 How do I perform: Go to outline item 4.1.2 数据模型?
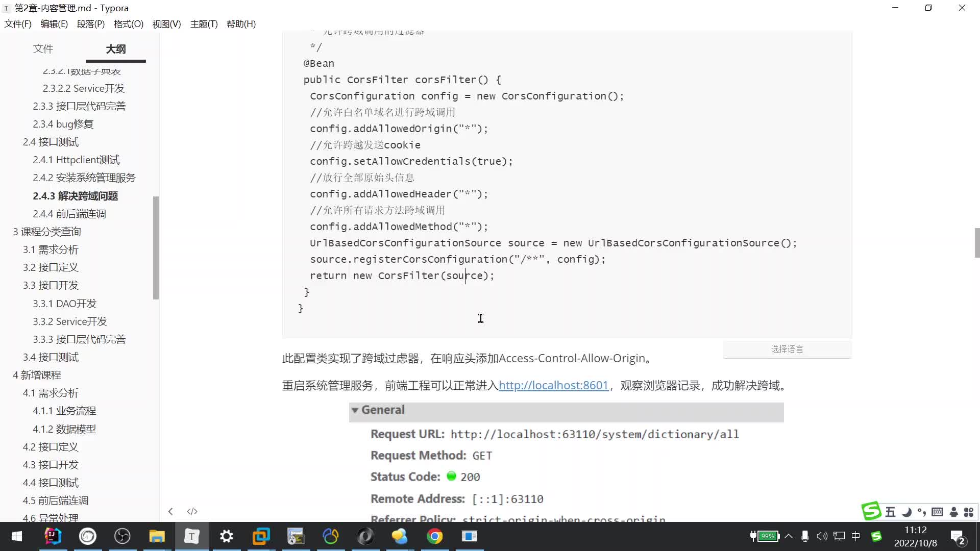(64, 429)
